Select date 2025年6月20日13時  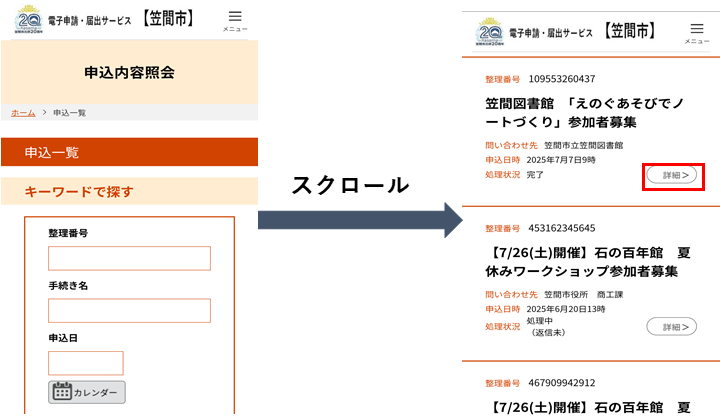pos(566,309)
